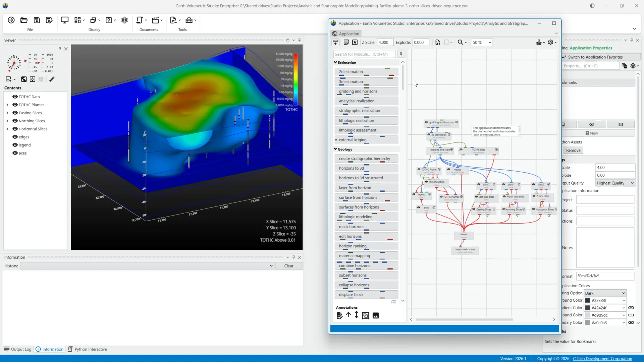Pin the module library panel
The width and height of the screenshot is (644, 362).
pyautogui.click(x=401, y=54)
